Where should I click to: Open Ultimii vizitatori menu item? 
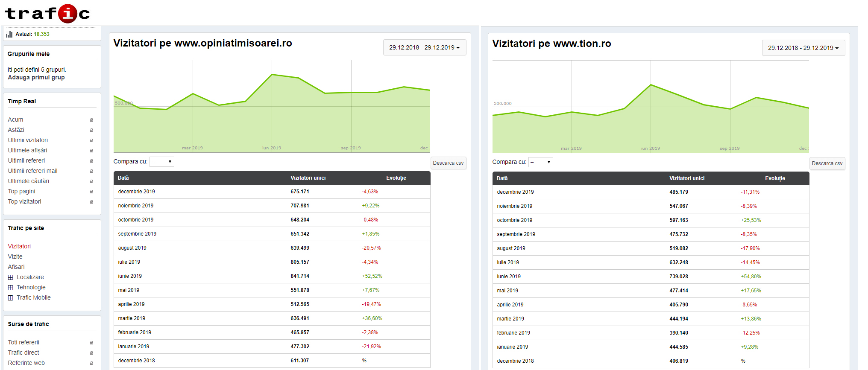point(28,140)
